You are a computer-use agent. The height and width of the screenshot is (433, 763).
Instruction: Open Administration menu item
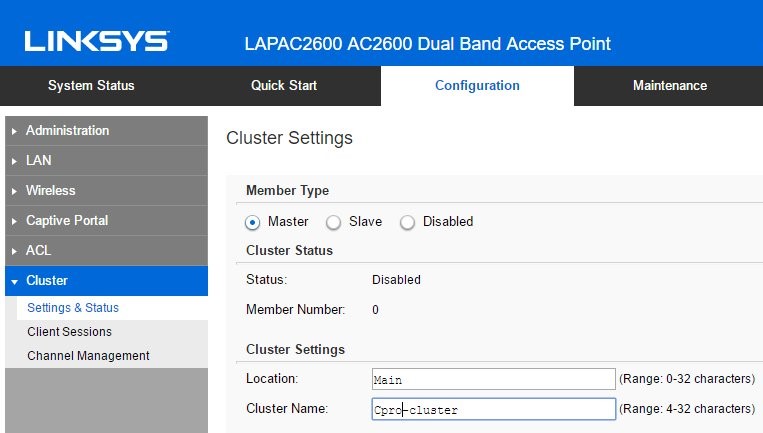[107, 130]
